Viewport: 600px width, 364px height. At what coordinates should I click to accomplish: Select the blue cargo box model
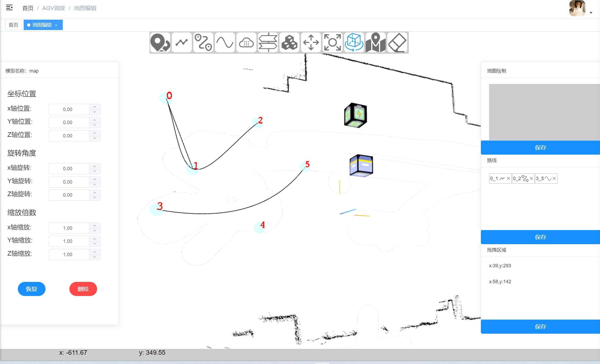click(x=361, y=166)
